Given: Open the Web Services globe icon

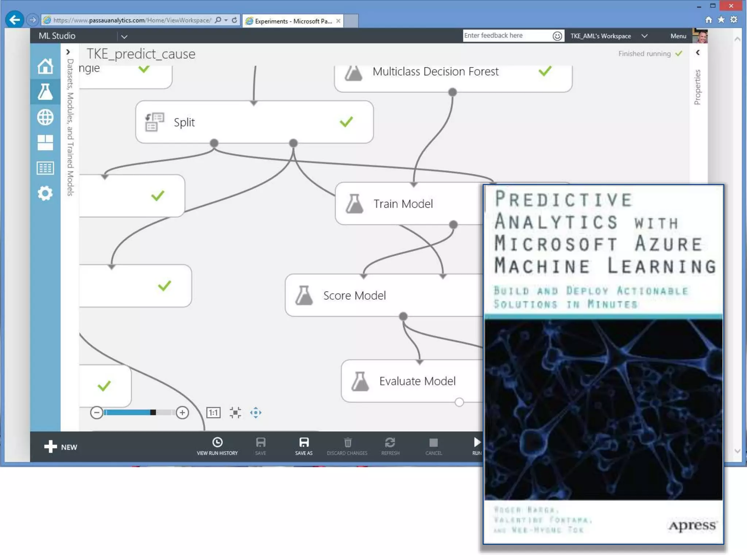Looking at the screenshot, I should pyautogui.click(x=45, y=117).
